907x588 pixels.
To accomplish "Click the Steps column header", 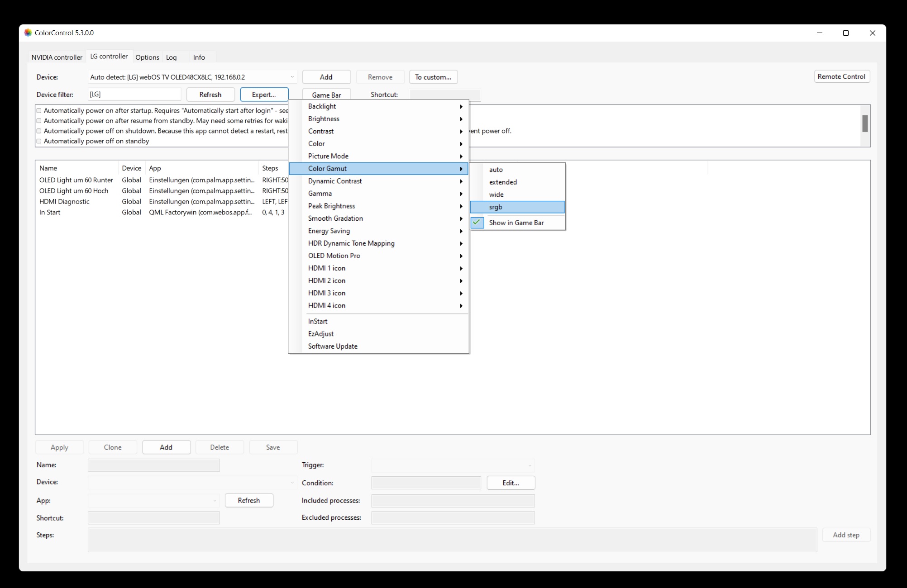I will (x=273, y=168).
